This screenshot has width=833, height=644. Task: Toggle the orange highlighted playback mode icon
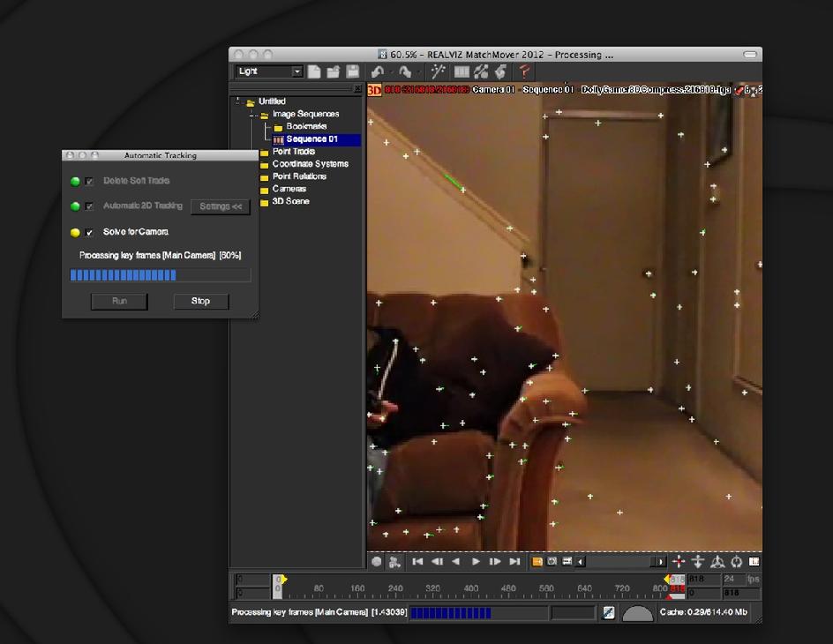pyautogui.click(x=537, y=562)
